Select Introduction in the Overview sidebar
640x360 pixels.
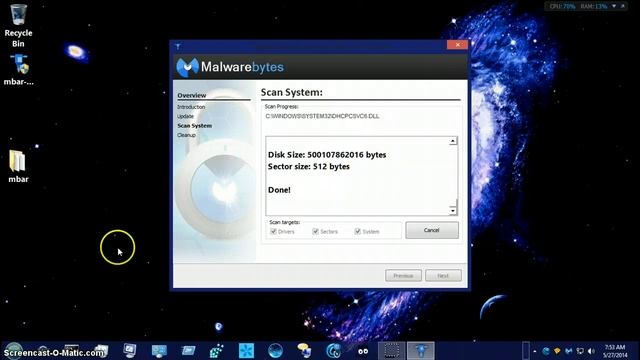point(191,107)
